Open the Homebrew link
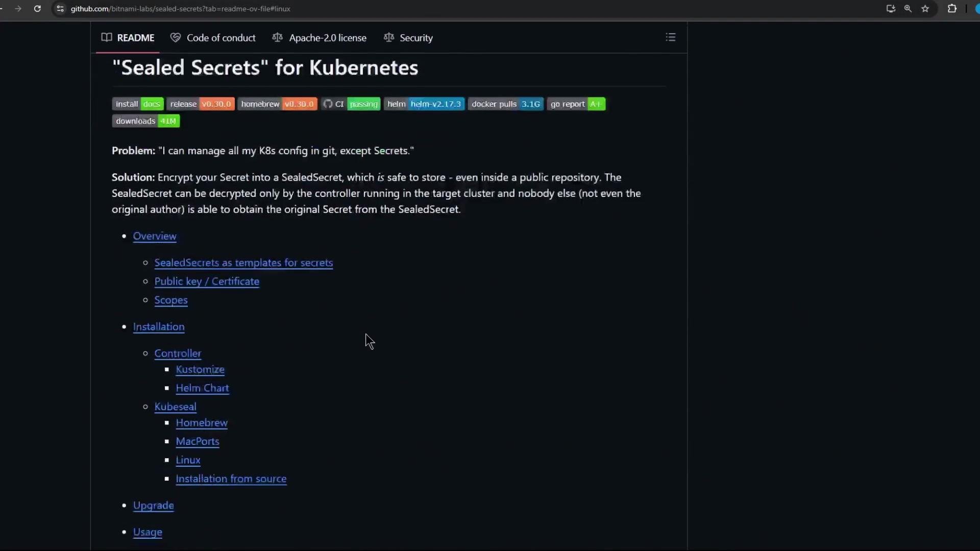Screen dimensions: 980x551 point(202,423)
